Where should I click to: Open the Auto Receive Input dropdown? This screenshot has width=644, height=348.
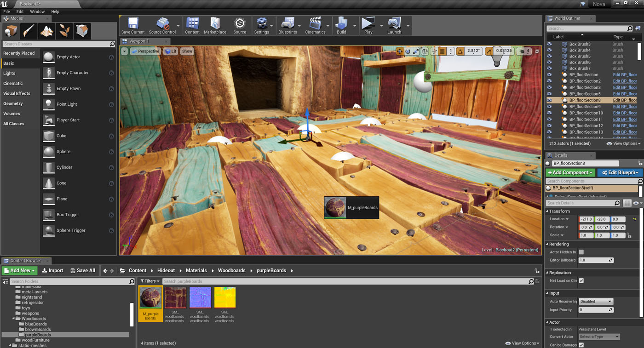coord(596,302)
